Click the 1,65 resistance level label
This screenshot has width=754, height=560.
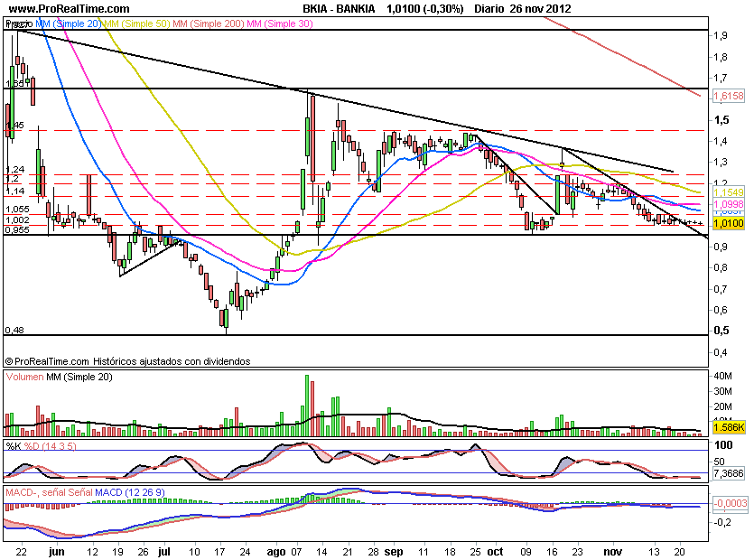(x=14, y=84)
